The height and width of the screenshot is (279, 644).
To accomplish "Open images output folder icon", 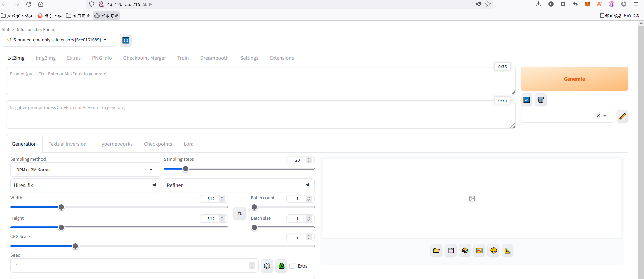I will coord(437,251).
